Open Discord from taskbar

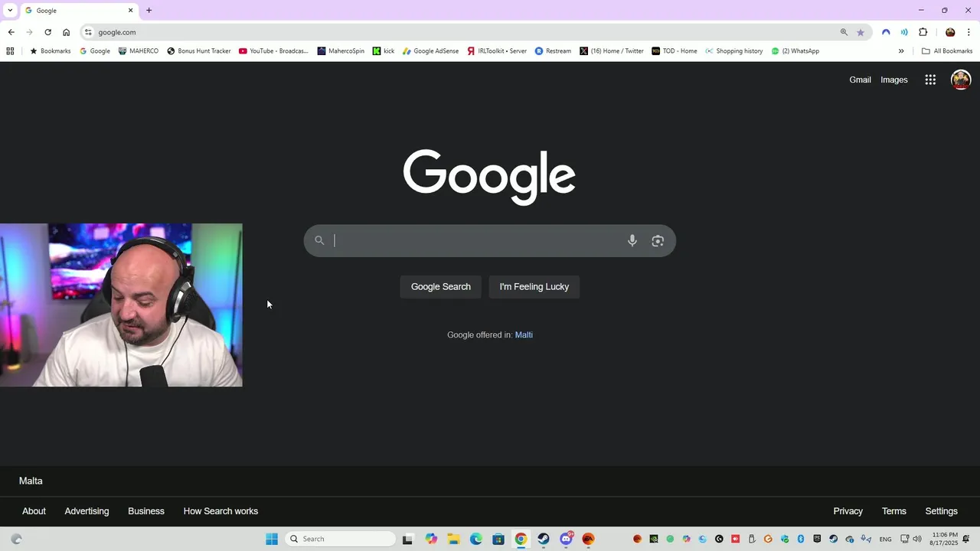[x=566, y=539]
